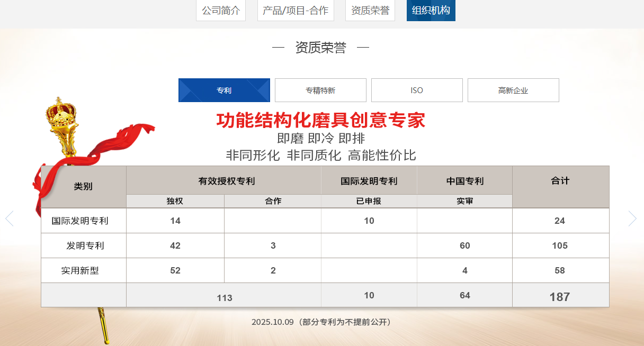644x346 pixels.
Task: Switch to 产品/项目-合作 tab
Action: pyautogui.click(x=296, y=11)
